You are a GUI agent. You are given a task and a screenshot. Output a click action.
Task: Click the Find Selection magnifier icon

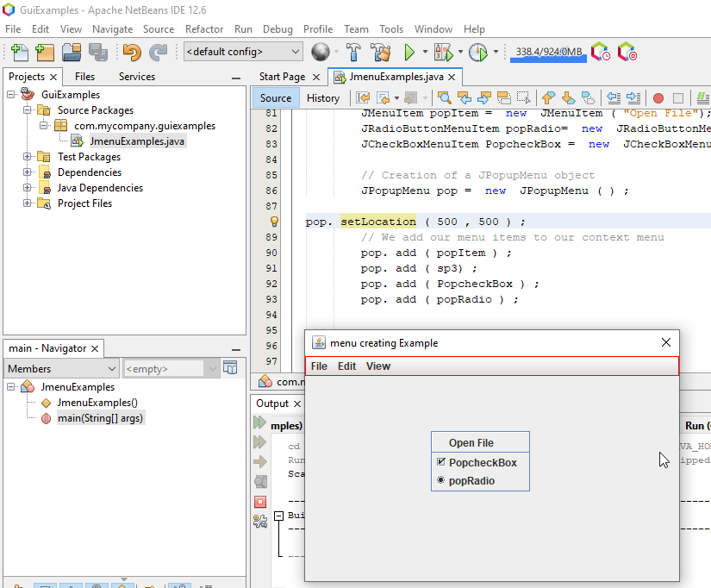tap(445, 97)
